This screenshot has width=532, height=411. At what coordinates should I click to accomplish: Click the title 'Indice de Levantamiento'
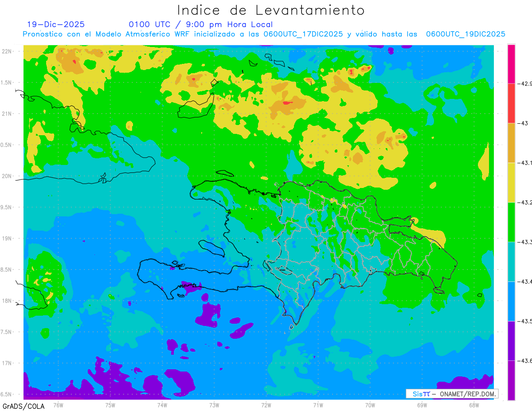pos(271,10)
